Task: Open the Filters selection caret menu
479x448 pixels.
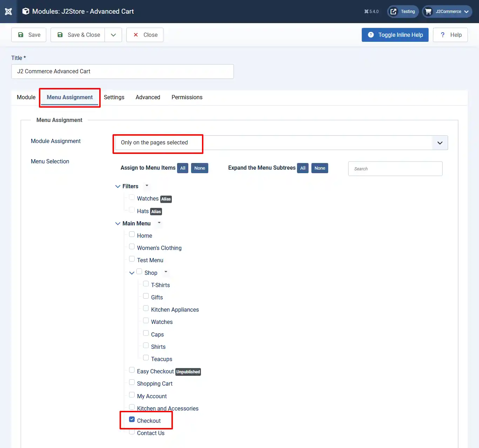Action: [147, 186]
